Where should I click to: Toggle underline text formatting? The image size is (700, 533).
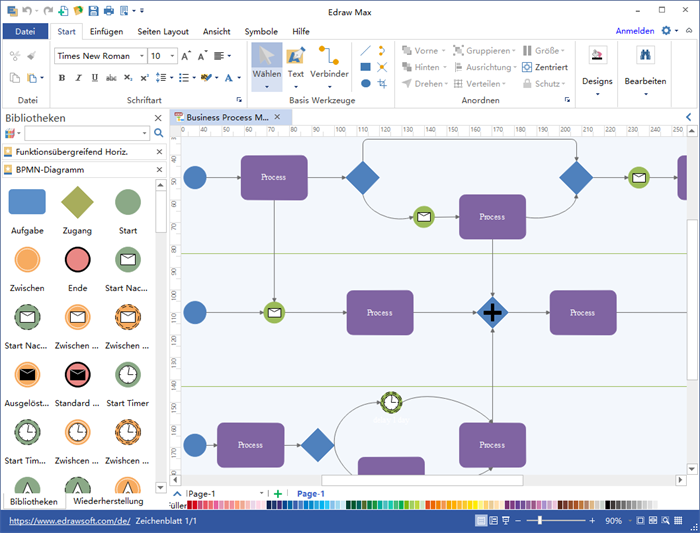coord(93,78)
